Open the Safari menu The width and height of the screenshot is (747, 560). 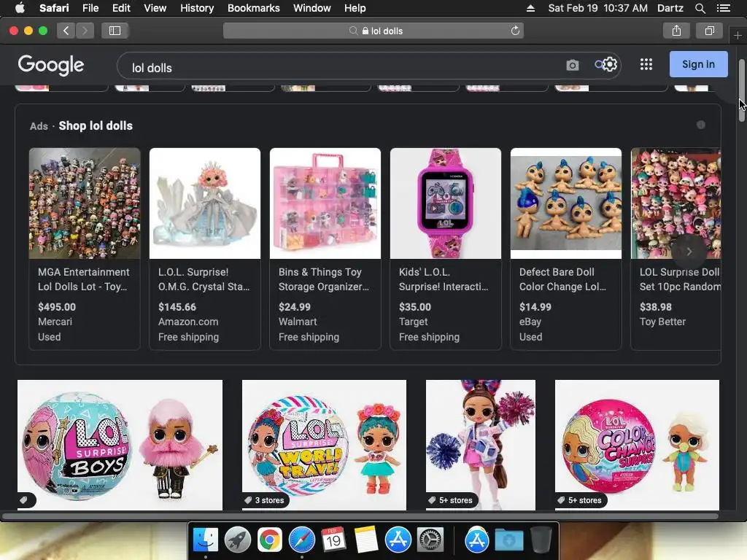pos(54,8)
